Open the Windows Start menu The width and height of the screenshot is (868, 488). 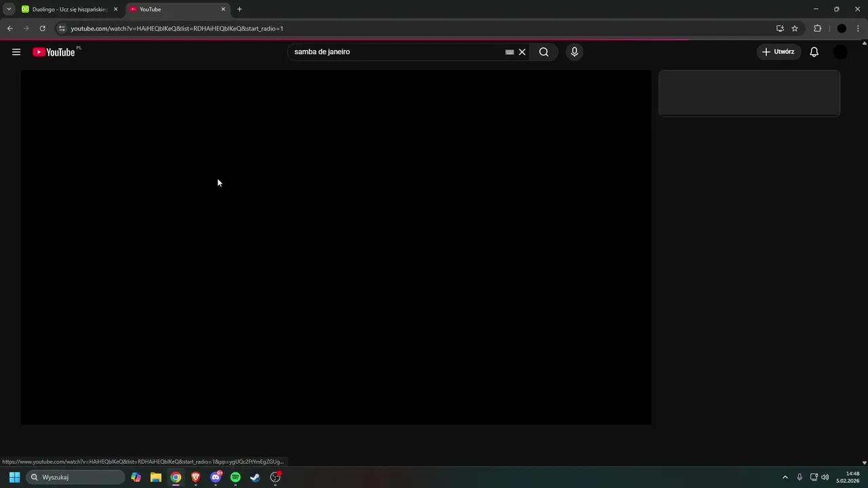[14, 477]
